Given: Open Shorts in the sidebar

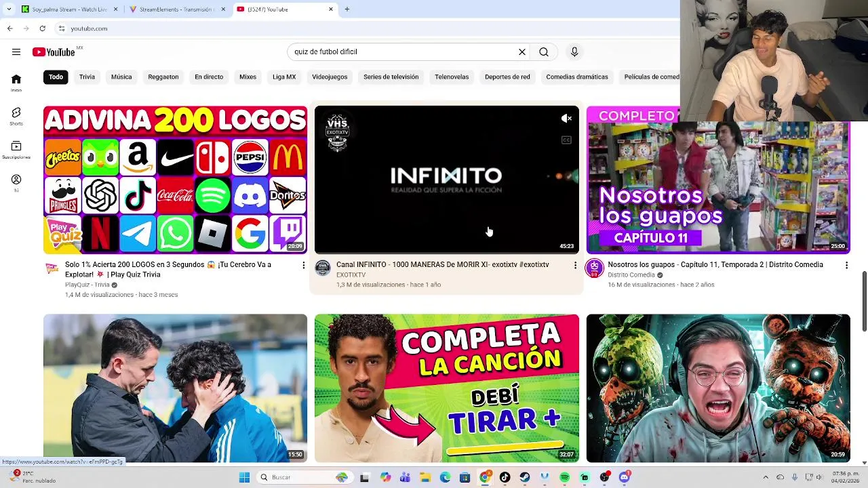Looking at the screenshot, I should pos(16,116).
